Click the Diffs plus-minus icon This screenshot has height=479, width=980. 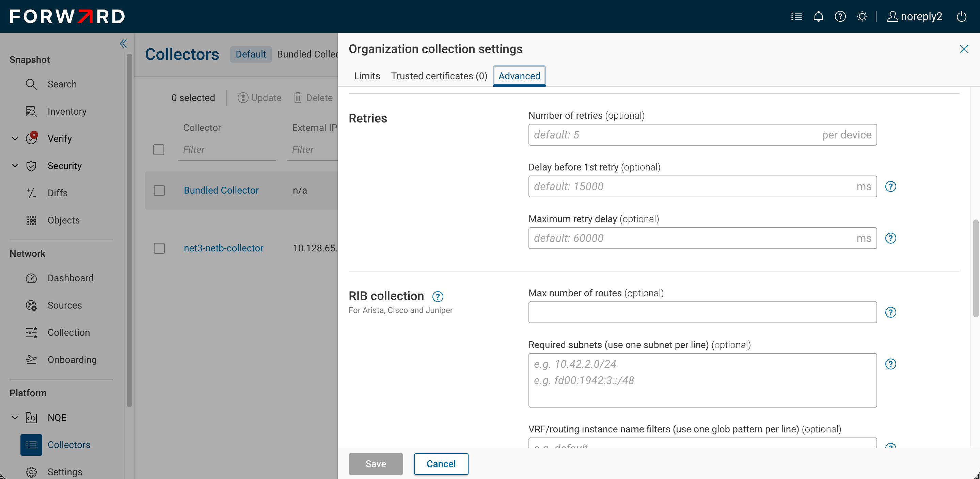31,193
